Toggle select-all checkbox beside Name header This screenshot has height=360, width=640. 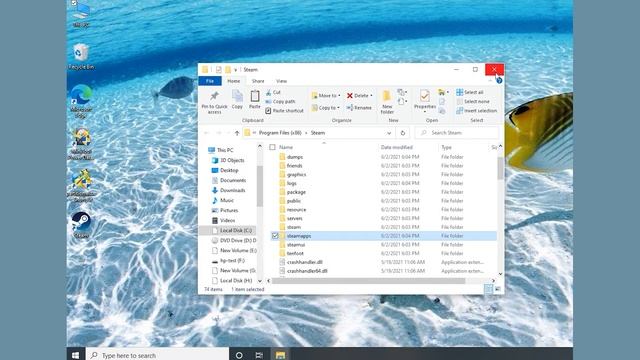pos(272,147)
